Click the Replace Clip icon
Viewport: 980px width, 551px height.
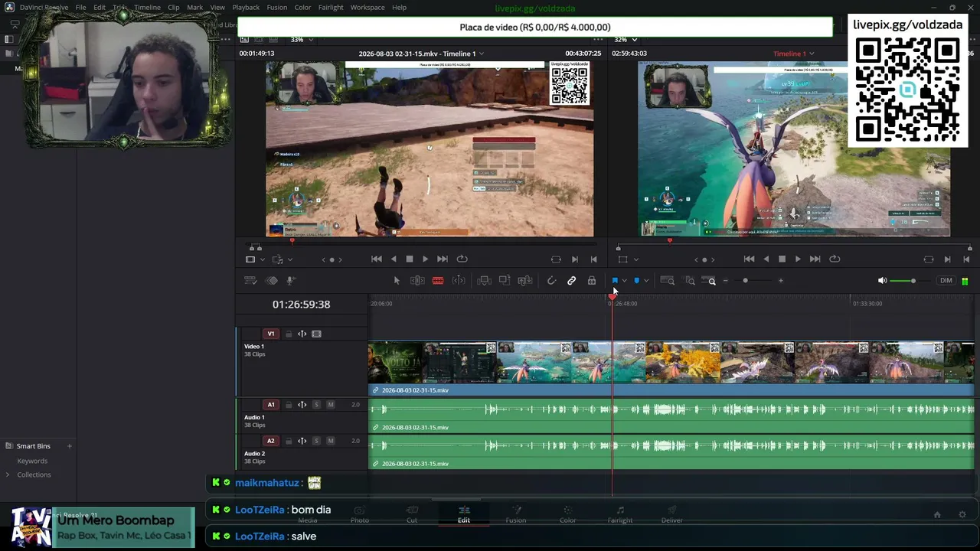(x=525, y=281)
